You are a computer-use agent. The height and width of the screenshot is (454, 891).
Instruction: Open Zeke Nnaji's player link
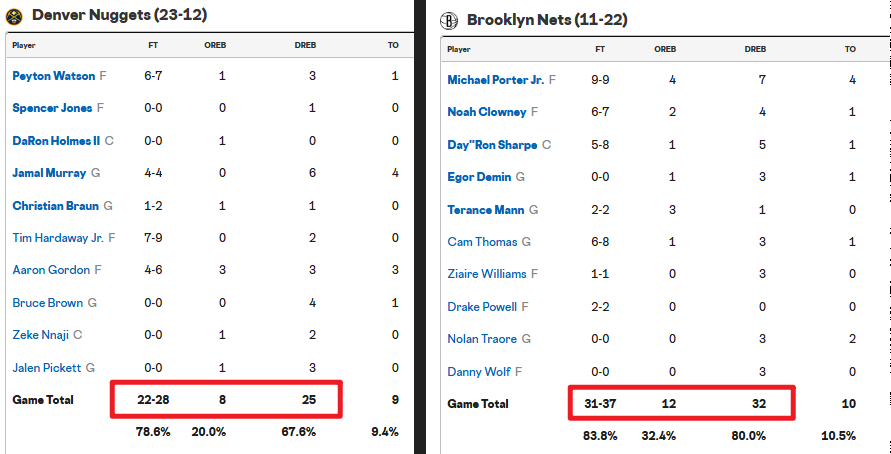(x=40, y=335)
